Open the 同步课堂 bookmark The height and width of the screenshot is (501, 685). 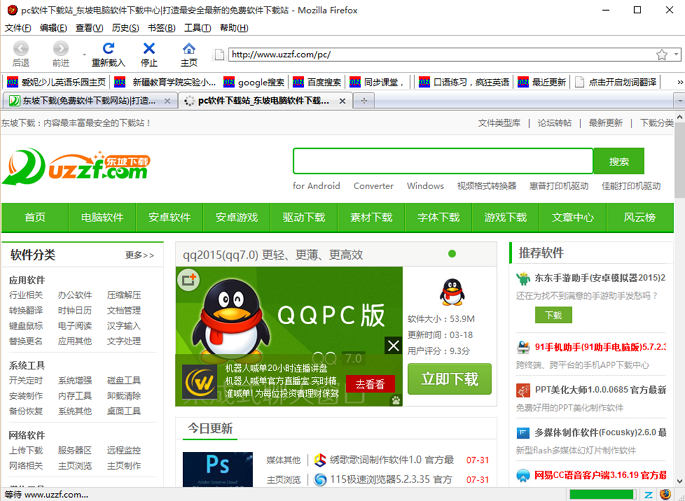tap(376, 82)
